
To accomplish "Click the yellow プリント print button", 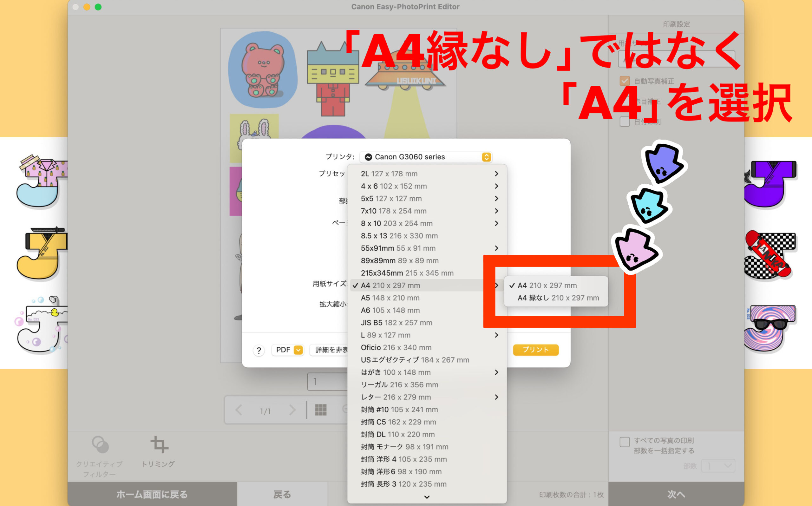I will tap(535, 350).
